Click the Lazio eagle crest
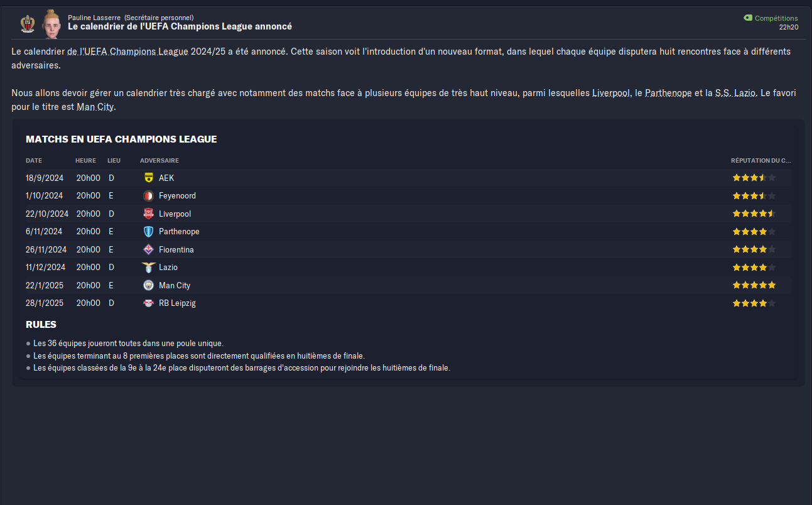 [148, 268]
